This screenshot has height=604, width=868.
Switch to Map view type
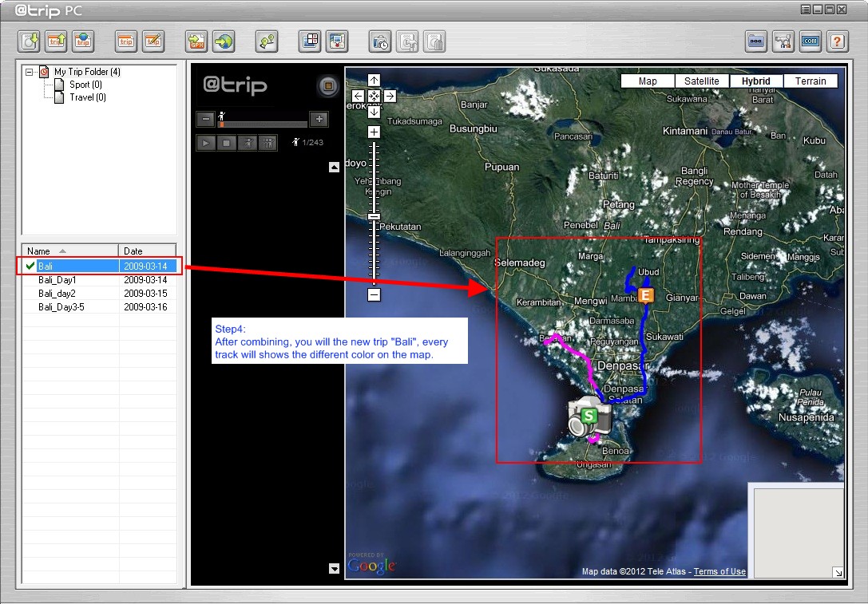[648, 81]
